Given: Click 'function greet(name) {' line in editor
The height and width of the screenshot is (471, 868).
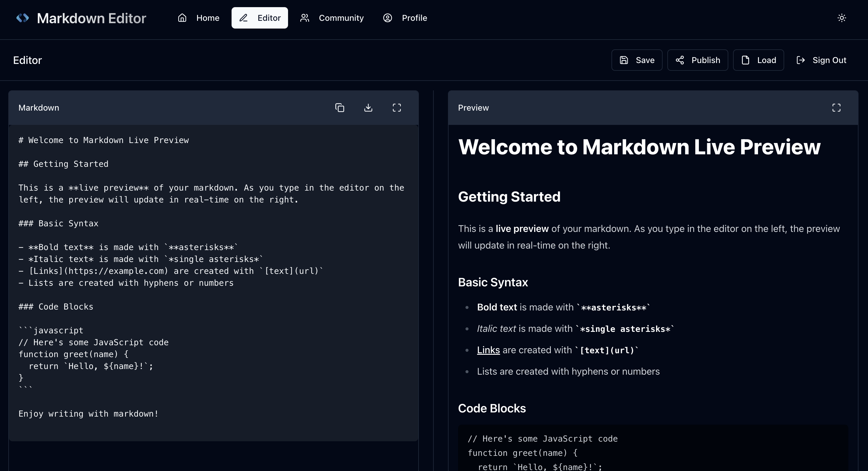Looking at the screenshot, I should pos(73,354).
